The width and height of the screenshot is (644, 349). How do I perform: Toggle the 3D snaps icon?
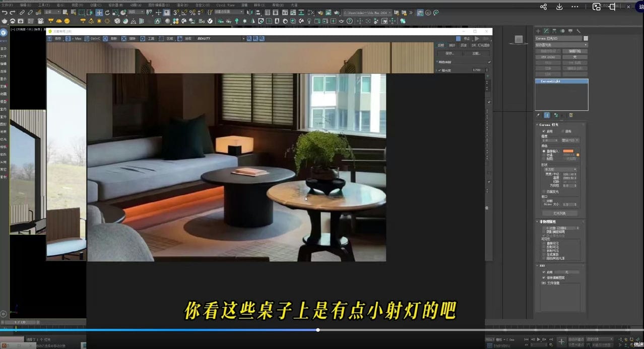176,13
